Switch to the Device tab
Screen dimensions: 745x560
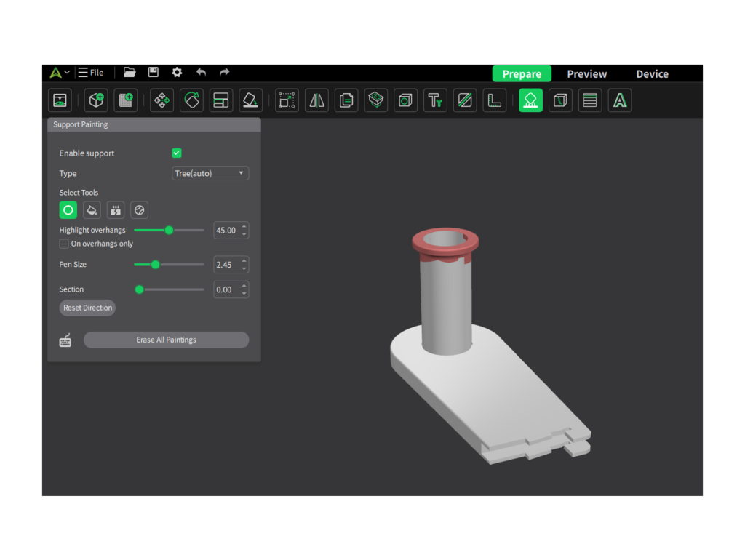[652, 74]
